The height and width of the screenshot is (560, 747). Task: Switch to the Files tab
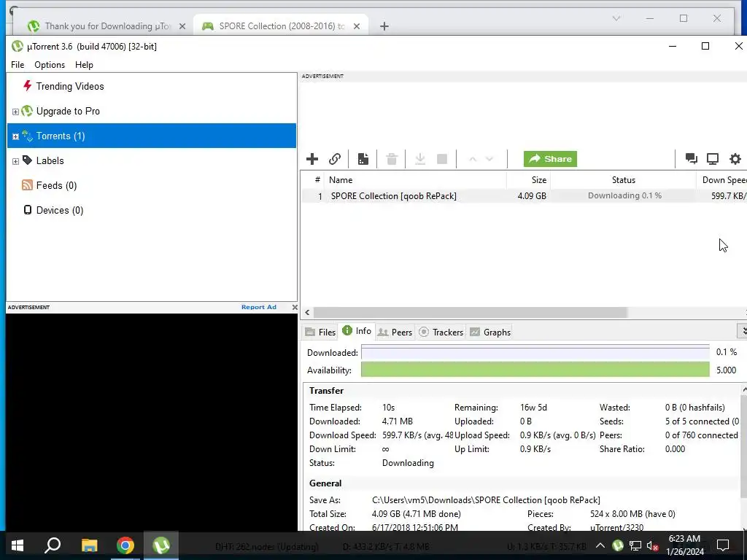coord(321,332)
